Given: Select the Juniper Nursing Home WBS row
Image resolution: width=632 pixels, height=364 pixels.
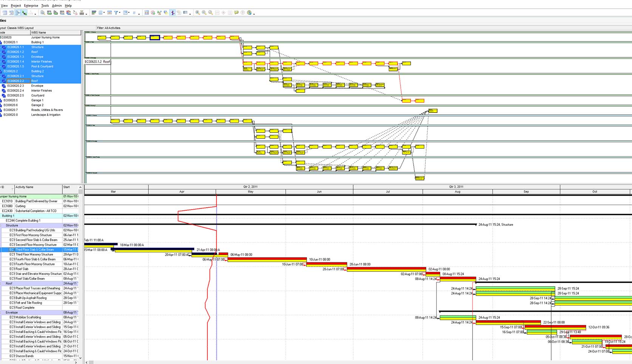Looking at the screenshot, I should pyautogui.click(x=40, y=37).
